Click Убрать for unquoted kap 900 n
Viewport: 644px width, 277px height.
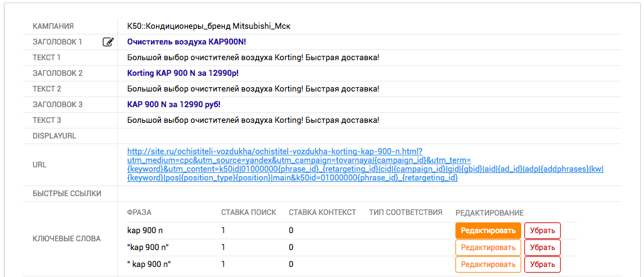pyautogui.click(x=542, y=231)
